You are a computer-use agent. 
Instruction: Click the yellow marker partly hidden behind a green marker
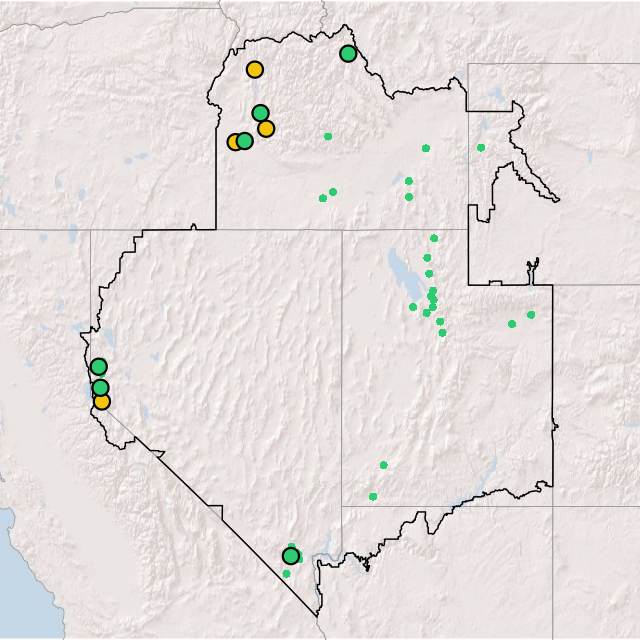pos(233,142)
